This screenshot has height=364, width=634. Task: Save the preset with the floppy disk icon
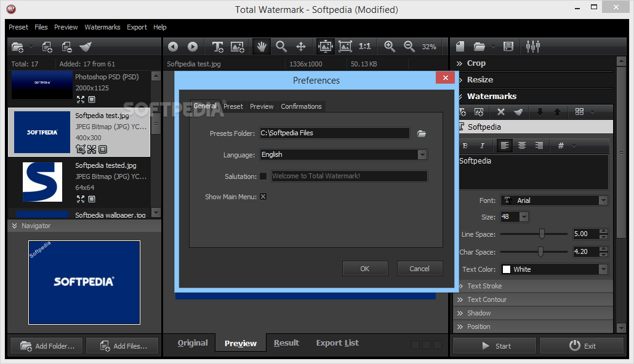(x=508, y=47)
